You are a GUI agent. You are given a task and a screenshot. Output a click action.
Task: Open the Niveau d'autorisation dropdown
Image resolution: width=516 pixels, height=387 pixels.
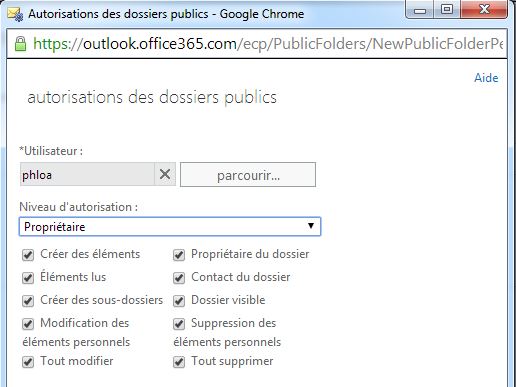pyautogui.click(x=170, y=227)
